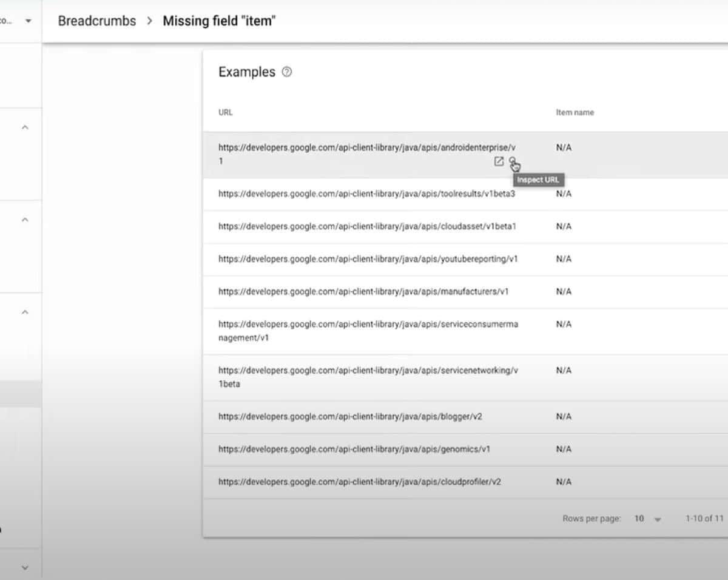Expand the bottom sidebar section chevron
Image resolution: width=728 pixels, height=580 pixels.
point(25,568)
